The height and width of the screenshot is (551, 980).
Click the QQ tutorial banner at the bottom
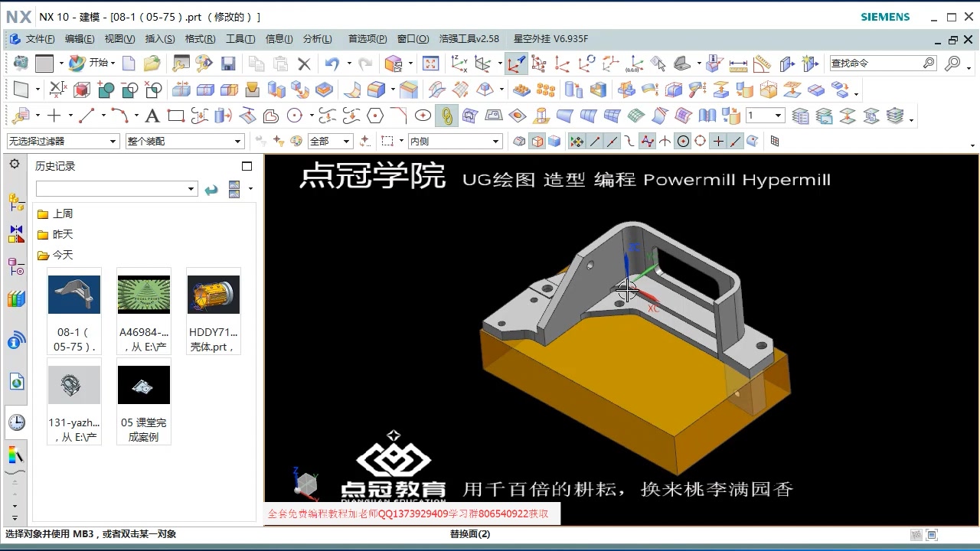(413, 514)
